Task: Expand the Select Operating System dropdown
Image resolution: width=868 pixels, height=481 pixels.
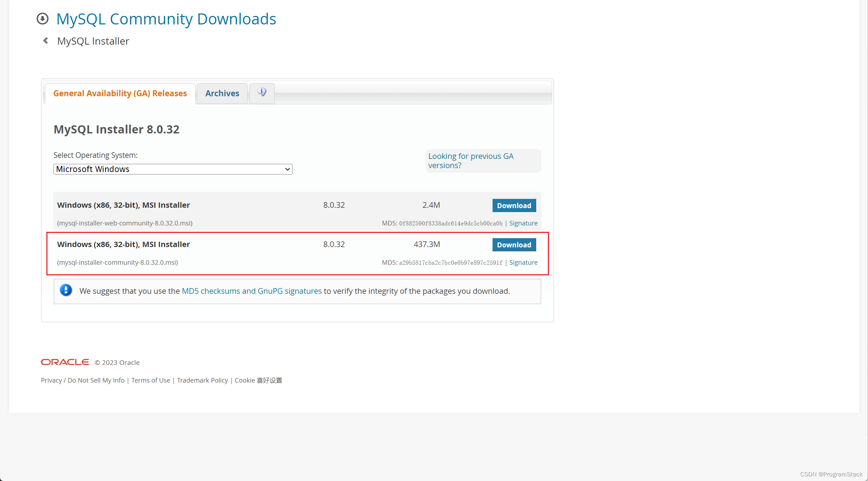Action: [172, 169]
